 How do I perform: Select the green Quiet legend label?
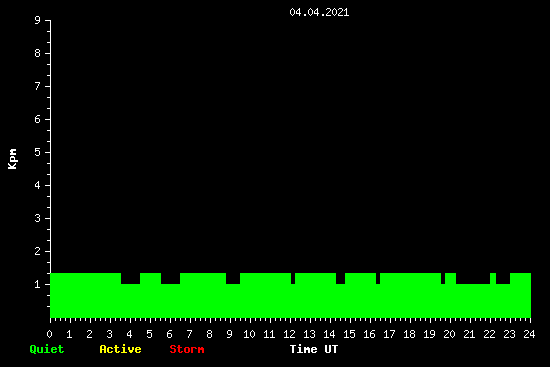(x=47, y=349)
